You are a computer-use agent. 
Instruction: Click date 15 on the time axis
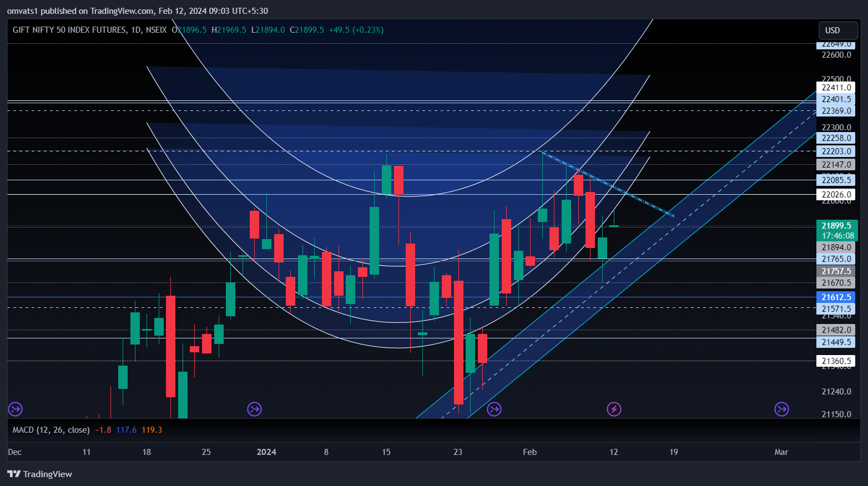[386, 452]
